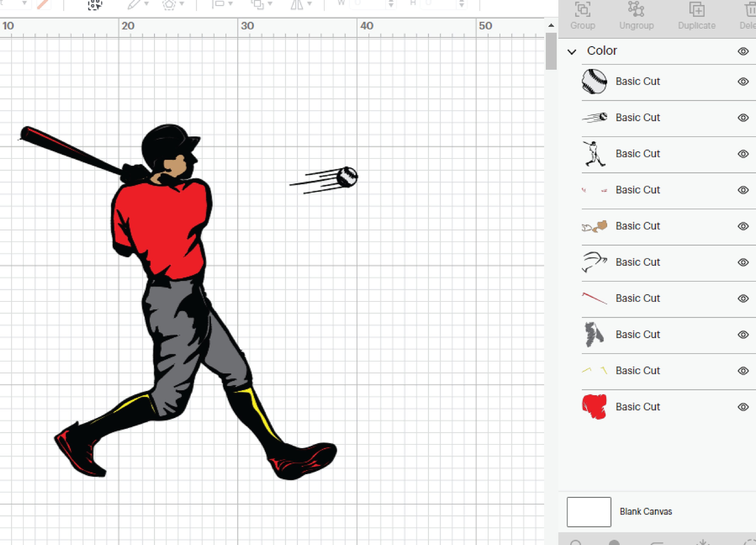Select the red jersey layer thumbnail
This screenshot has width=756, height=545.
click(594, 407)
